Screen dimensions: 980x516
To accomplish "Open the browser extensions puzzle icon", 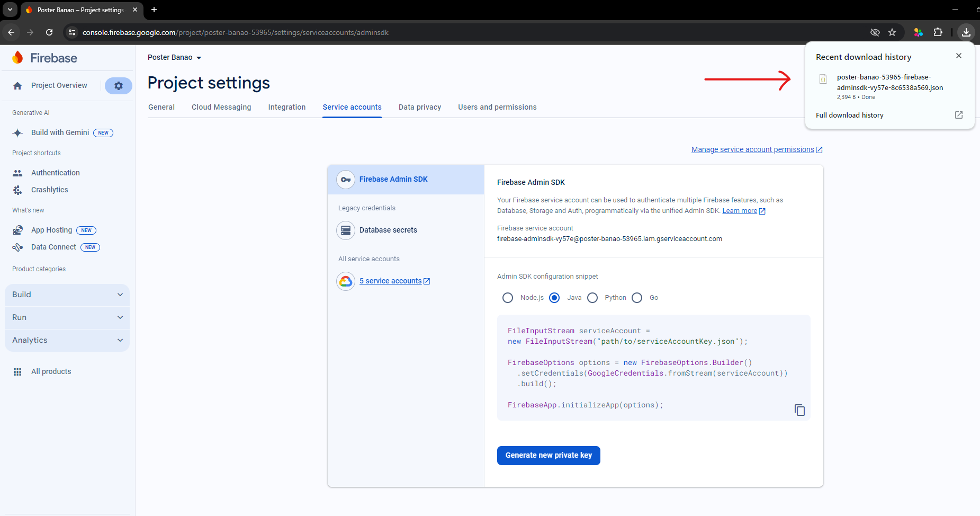I will (x=938, y=32).
